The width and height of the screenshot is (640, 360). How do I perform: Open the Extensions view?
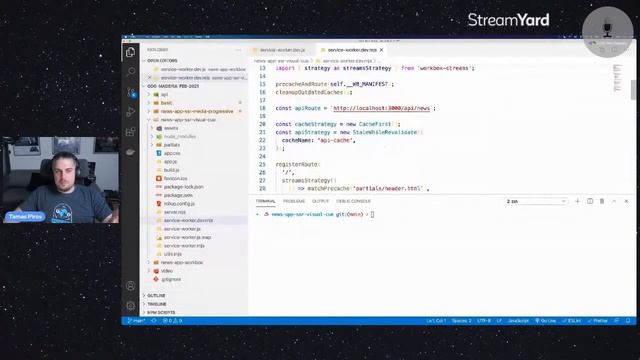(131, 132)
